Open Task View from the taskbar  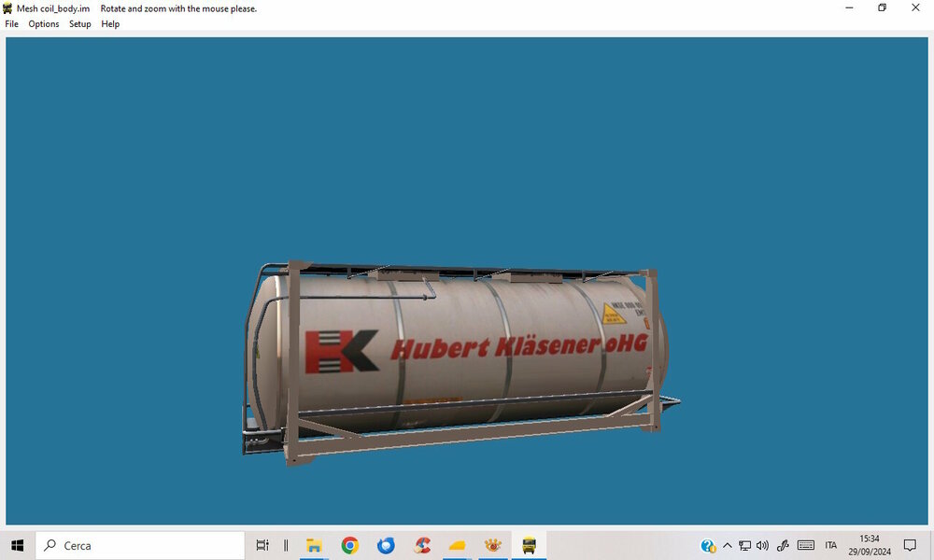click(262, 545)
